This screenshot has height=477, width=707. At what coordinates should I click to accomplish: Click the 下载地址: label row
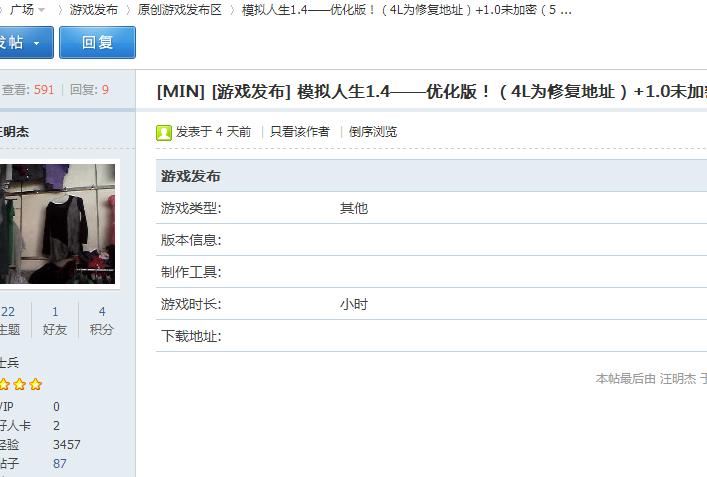pyautogui.click(x=432, y=336)
